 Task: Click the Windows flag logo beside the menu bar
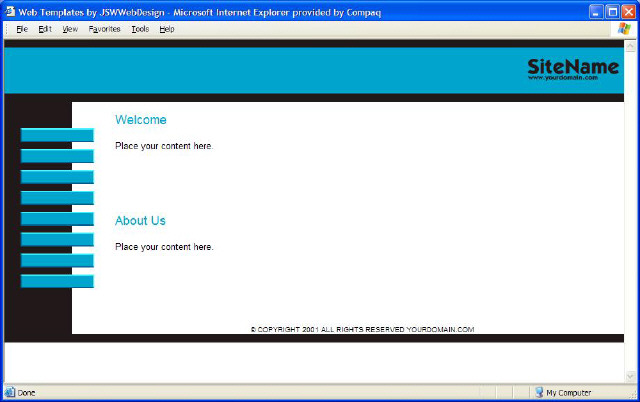pyautogui.click(x=625, y=29)
